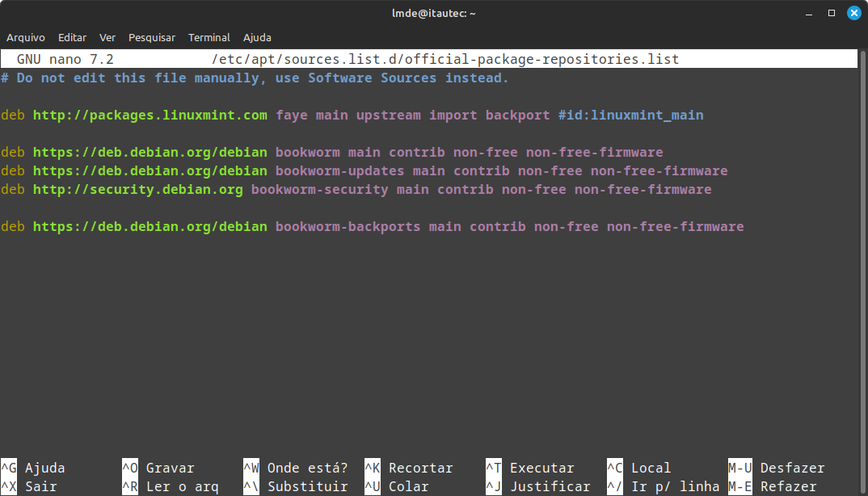Click the ^T Executar shortcut
The width and height of the screenshot is (868, 496).
(529, 468)
